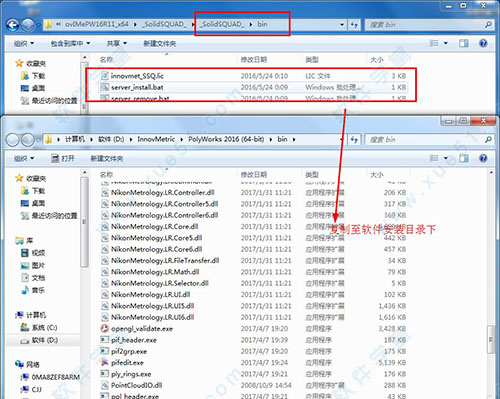This screenshot has height=399, width=500.
Task: Click 图片 library in lower window sidebar
Action: click(33, 265)
